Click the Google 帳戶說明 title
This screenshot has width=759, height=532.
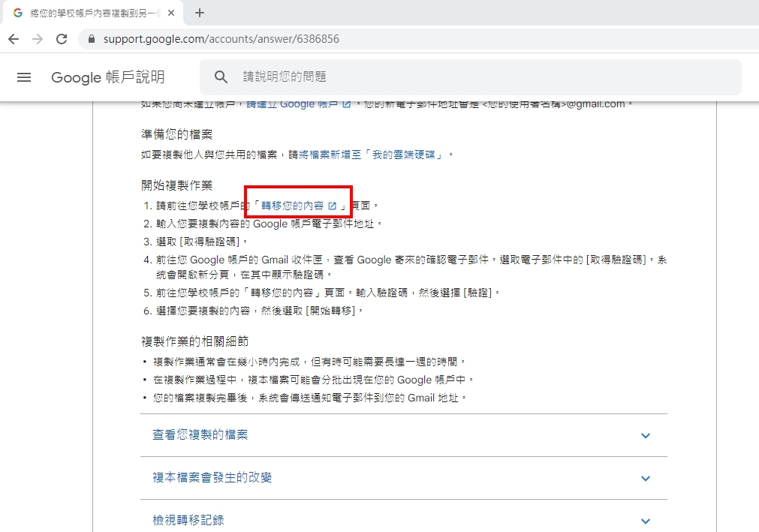point(108,77)
